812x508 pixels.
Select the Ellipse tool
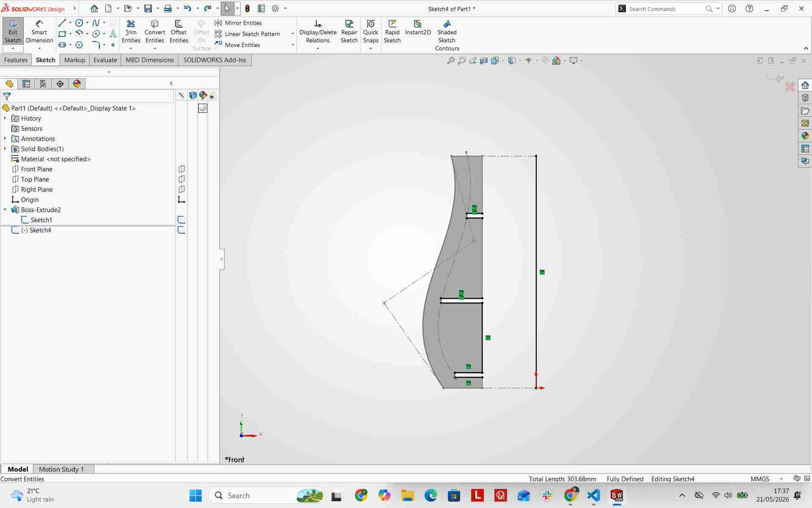pyautogui.click(x=96, y=34)
